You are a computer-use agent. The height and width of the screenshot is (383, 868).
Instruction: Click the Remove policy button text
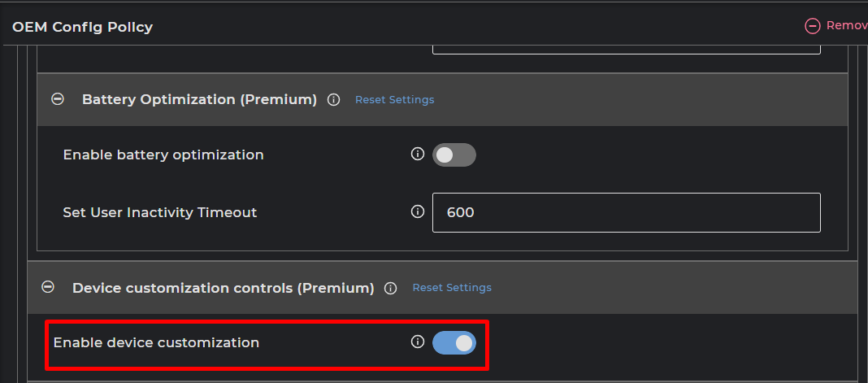846,26
